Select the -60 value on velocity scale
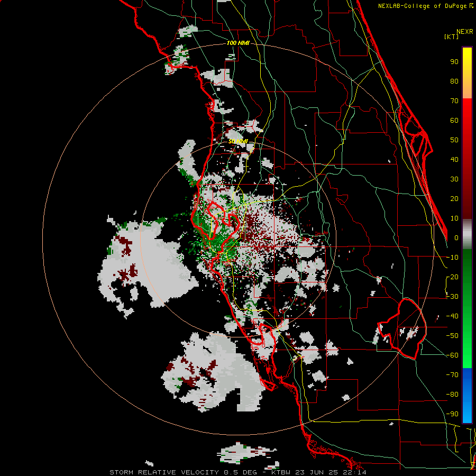This screenshot has width=476, height=476. click(x=452, y=355)
